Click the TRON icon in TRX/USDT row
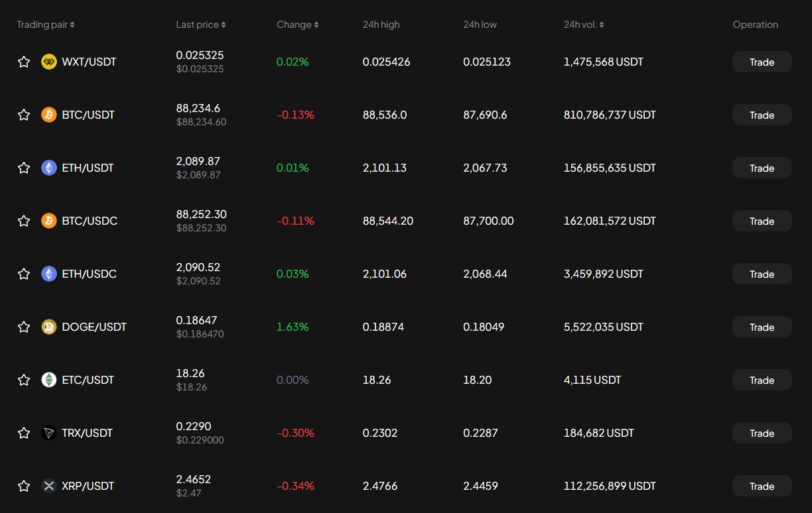 (49, 433)
